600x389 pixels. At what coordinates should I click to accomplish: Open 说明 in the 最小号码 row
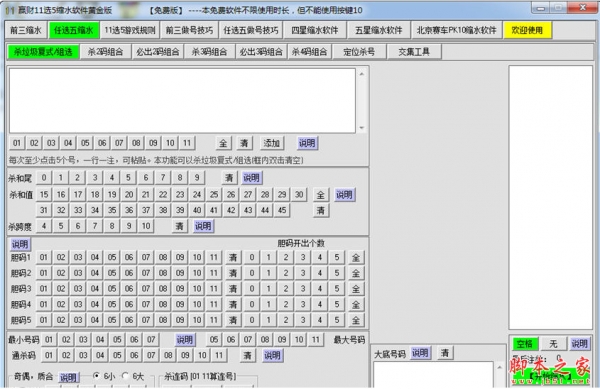[184, 340]
